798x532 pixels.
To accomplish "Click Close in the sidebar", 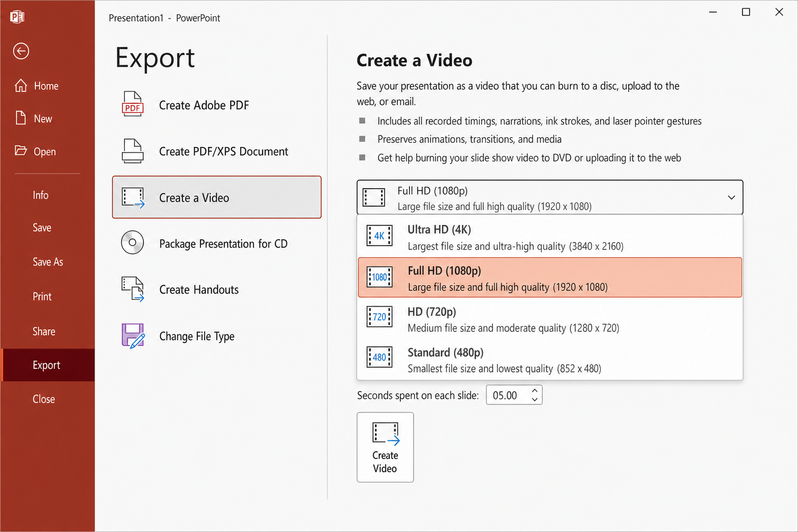I will 47,399.
